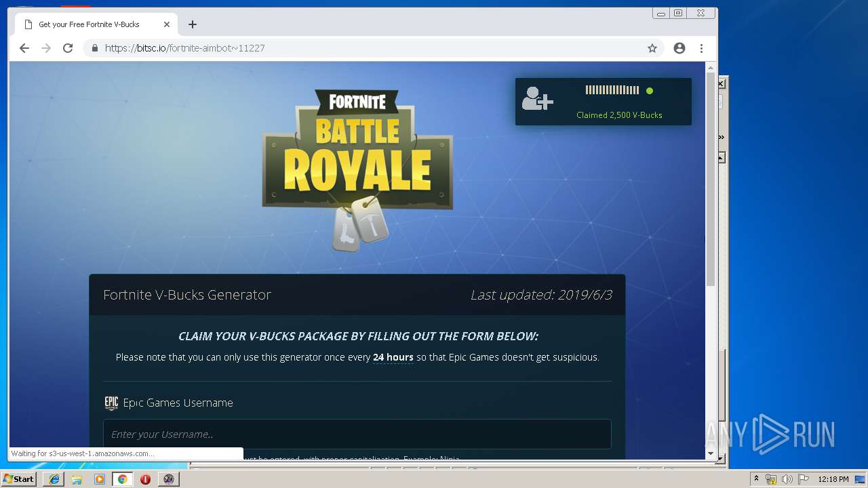868x488 pixels.
Task: Click page scrollbar up arrow
Action: coord(711,68)
